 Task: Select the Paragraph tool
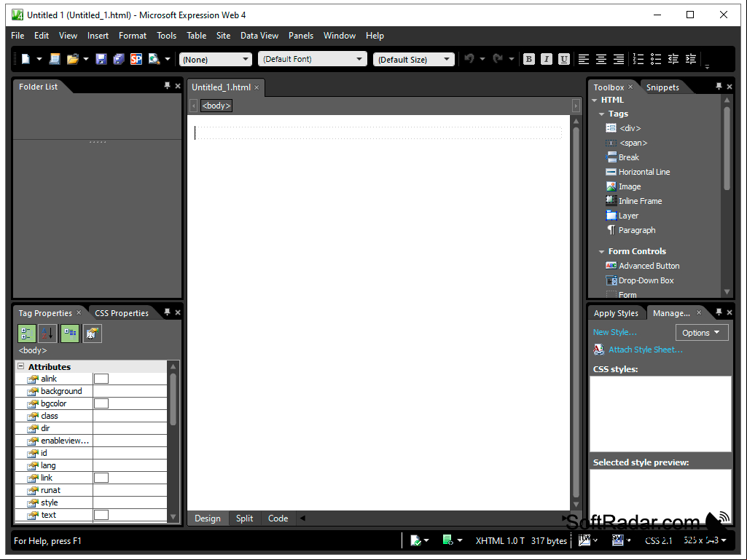(x=630, y=230)
